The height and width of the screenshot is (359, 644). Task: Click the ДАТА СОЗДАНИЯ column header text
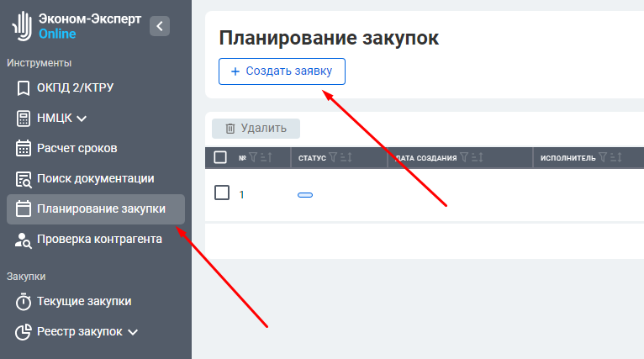click(x=426, y=158)
